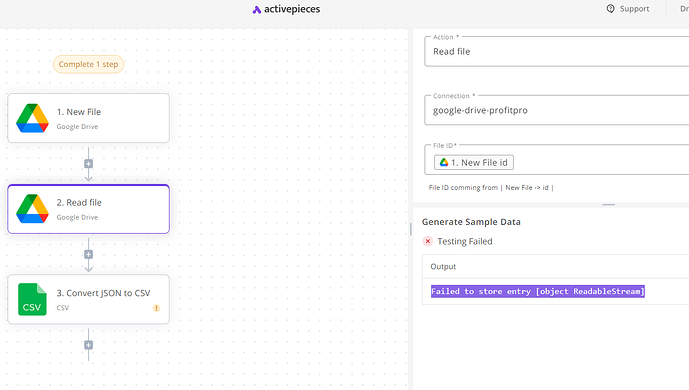Open the Support link in header
This screenshot has width=689, height=390.
pyautogui.click(x=627, y=9)
